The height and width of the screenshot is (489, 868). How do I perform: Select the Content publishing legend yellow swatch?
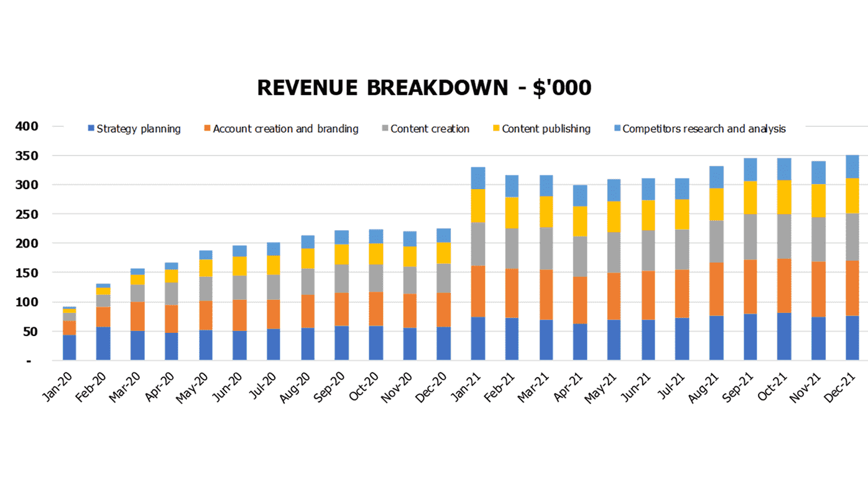click(x=497, y=128)
